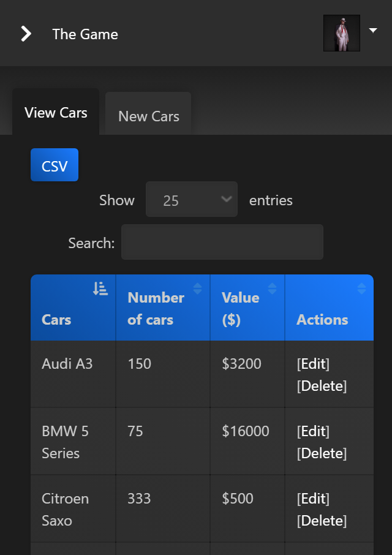Viewport: 392px width, 555px height.
Task: Expand the sidebar with the chevron arrow
Action: pos(26,34)
